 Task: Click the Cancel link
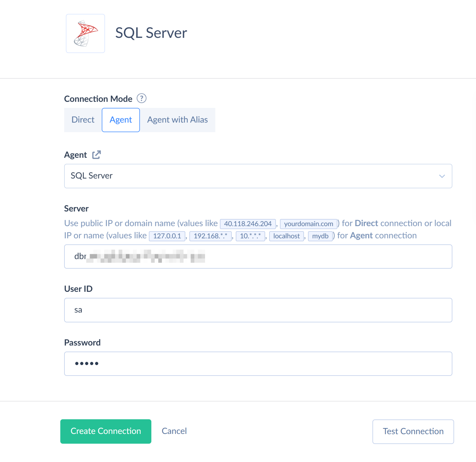coord(174,431)
